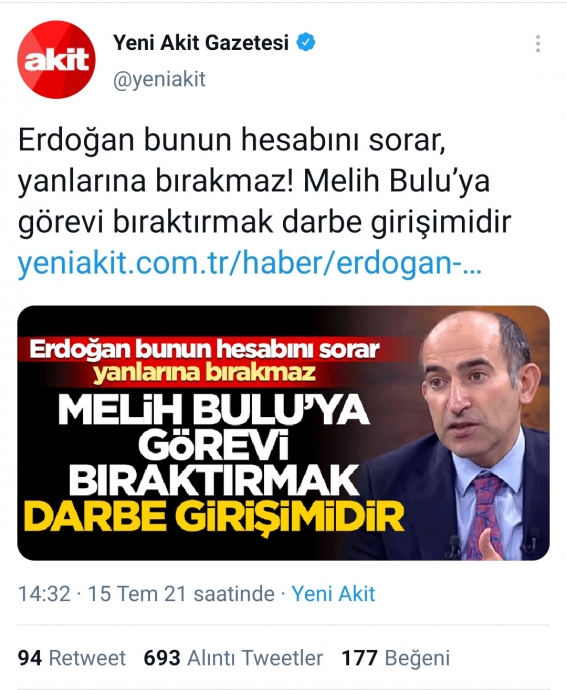View the 693 Alıntı Tweetler list
567x690 pixels.
[x=233, y=658]
